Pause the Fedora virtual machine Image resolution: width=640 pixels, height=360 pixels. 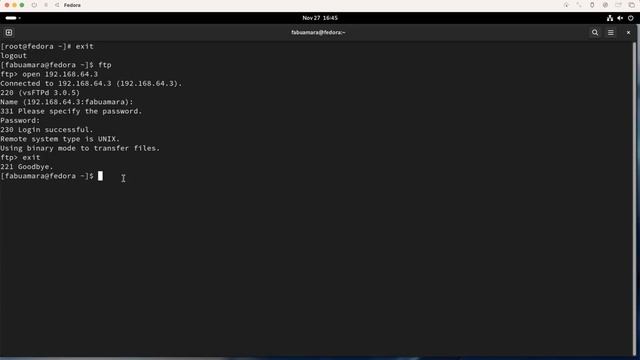46,5
